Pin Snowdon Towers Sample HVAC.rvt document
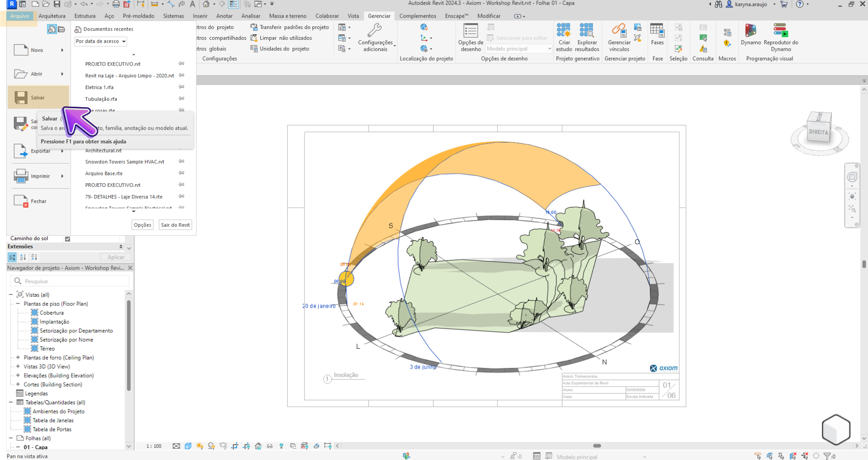This screenshot has width=868, height=460. coord(181,161)
